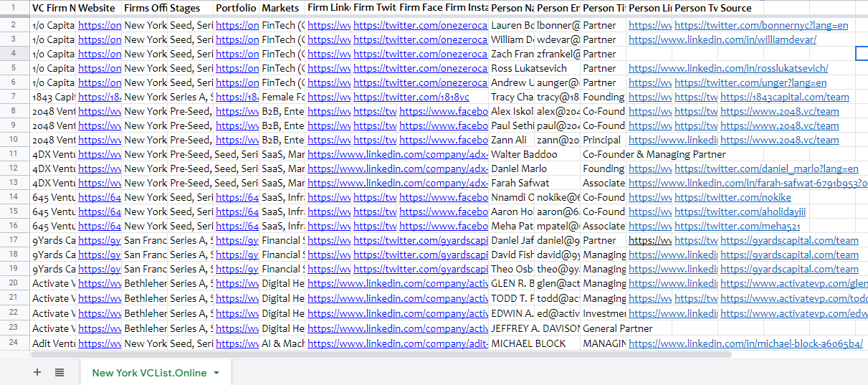Open 9yardscapital.com/team link in David Fish row
Viewport: 868px width, 385px height.
(x=789, y=255)
